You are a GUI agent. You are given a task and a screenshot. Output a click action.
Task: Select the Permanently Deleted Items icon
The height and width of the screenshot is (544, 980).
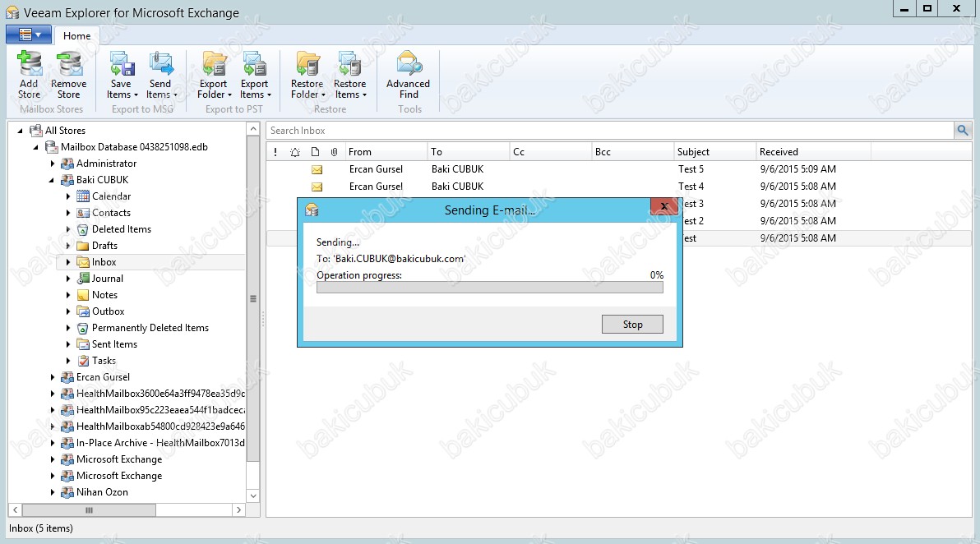[x=82, y=328]
